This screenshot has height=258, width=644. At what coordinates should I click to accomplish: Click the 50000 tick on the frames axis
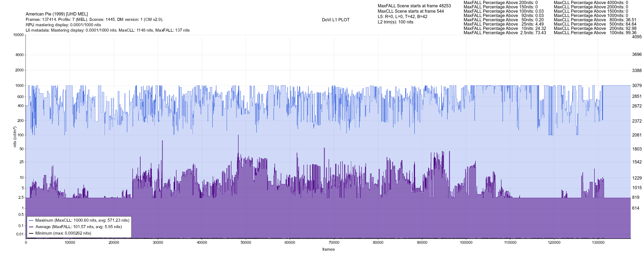pyautogui.click(x=246, y=243)
